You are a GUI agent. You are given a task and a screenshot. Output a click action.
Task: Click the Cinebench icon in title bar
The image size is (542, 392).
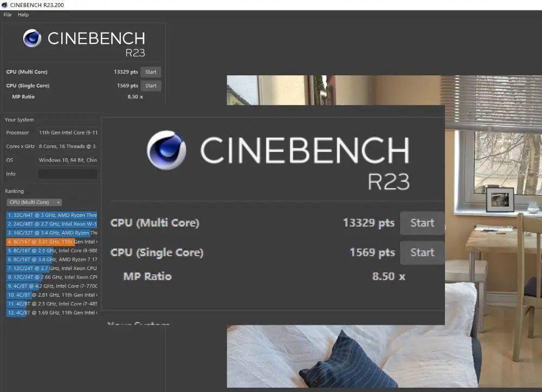tap(5, 4)
